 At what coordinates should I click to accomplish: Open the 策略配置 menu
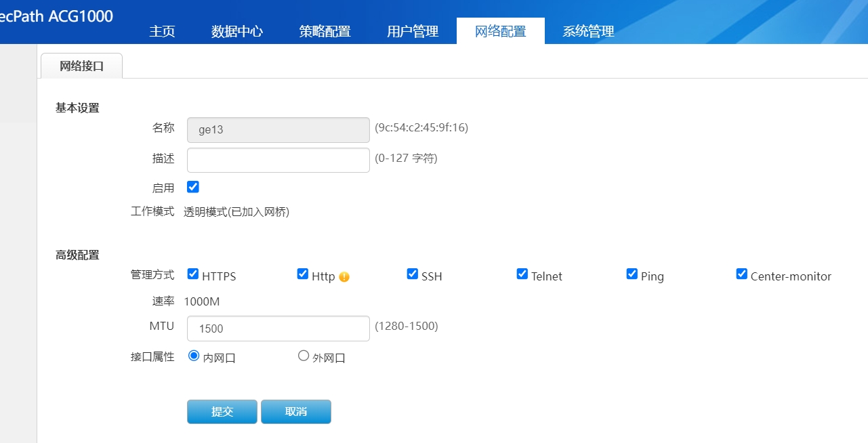(x=325, y=32)
